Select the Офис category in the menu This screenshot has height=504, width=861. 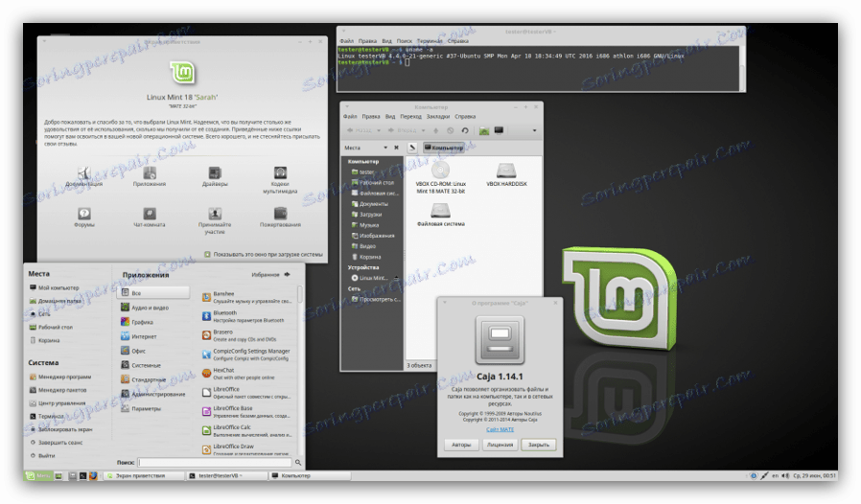(133, 351)
